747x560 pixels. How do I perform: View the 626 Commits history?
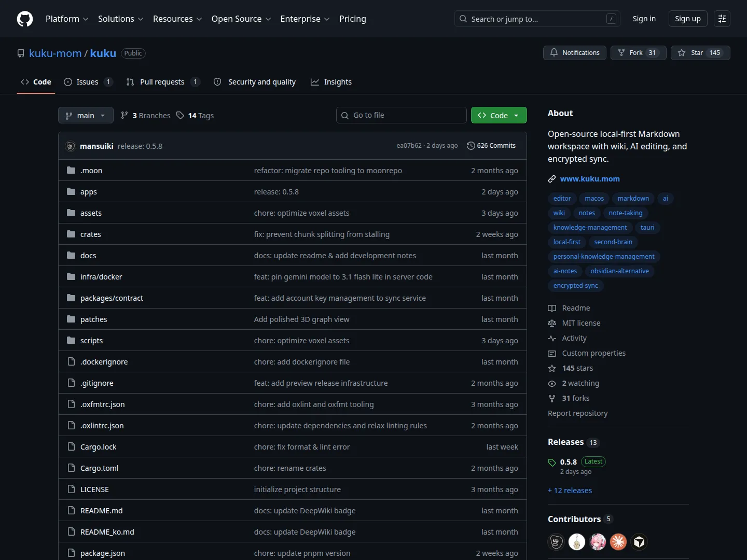(491, 146)
